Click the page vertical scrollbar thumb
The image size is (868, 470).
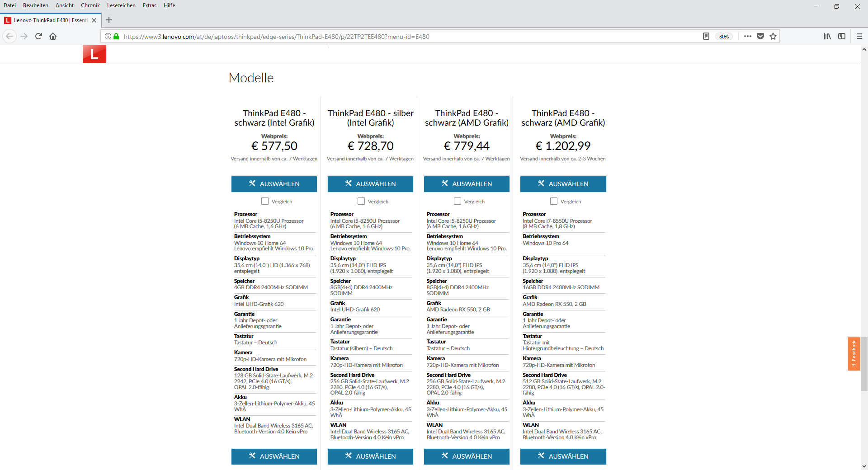[x=864, y=363]
